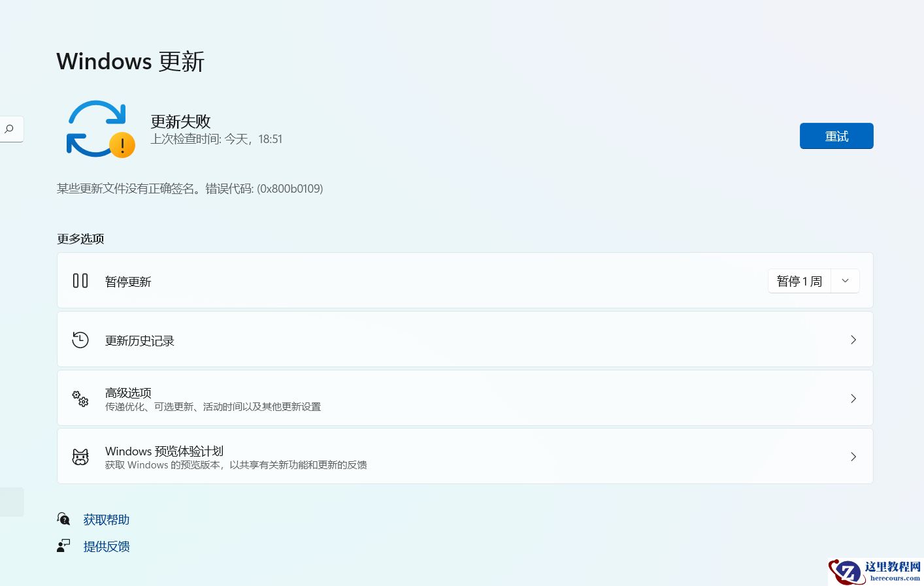Click the clock icon beside 更新历史记录
The width and height of the screenshot is (924, 586).
[x=80, y=340]
